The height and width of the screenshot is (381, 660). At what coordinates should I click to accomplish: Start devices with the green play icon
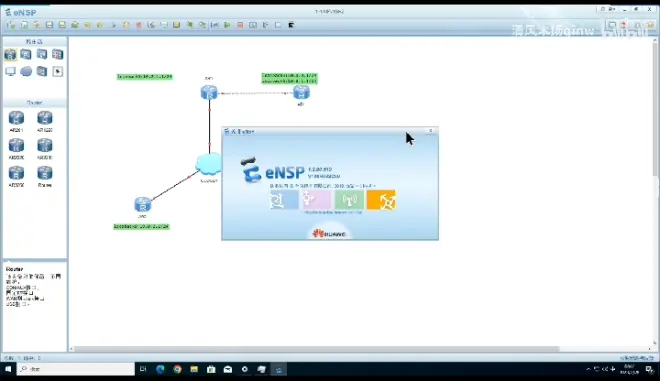pyautogui.click(x=227, y=25)
